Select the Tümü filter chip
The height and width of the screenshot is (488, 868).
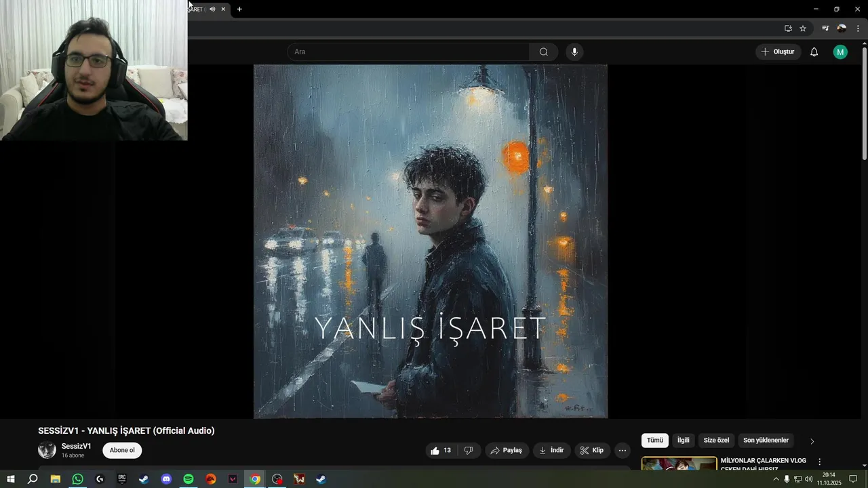tap(654, 441)
